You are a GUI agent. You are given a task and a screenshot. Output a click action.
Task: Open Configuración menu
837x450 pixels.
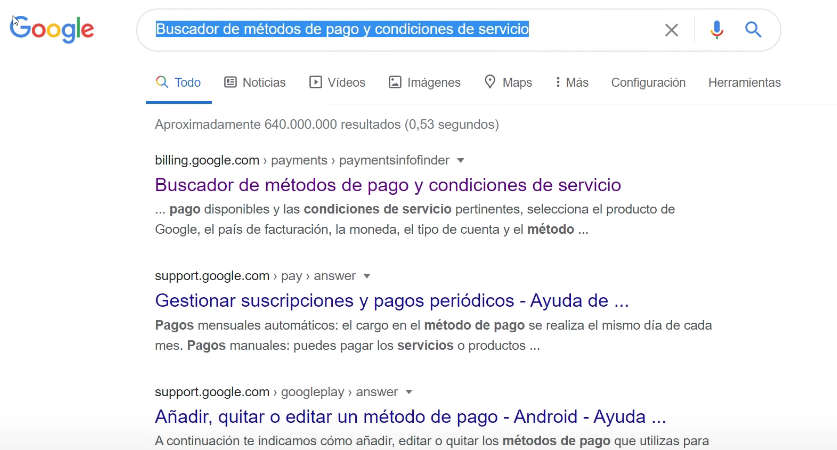(x=648, y=83)
